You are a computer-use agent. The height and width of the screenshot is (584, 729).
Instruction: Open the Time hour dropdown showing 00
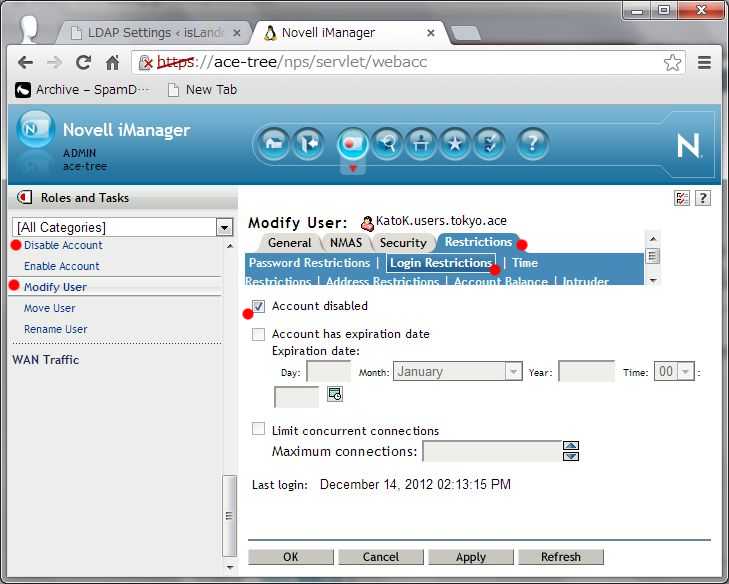click(x=674, y=371)
